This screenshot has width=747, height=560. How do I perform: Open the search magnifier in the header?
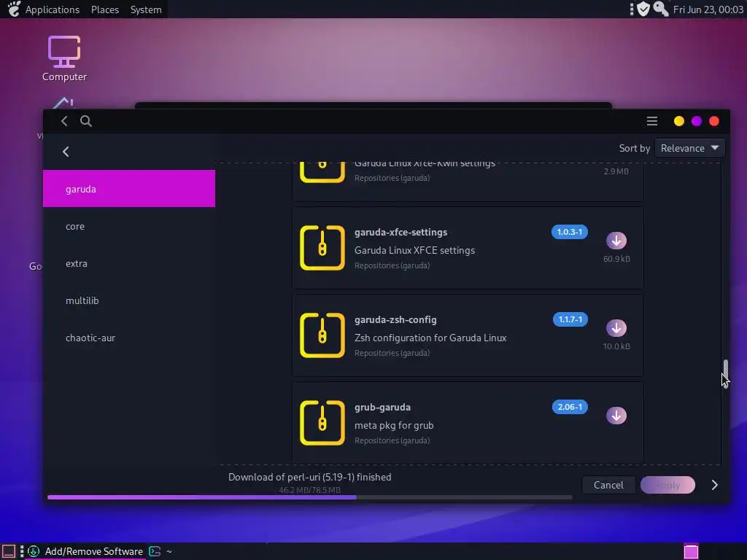86,121
